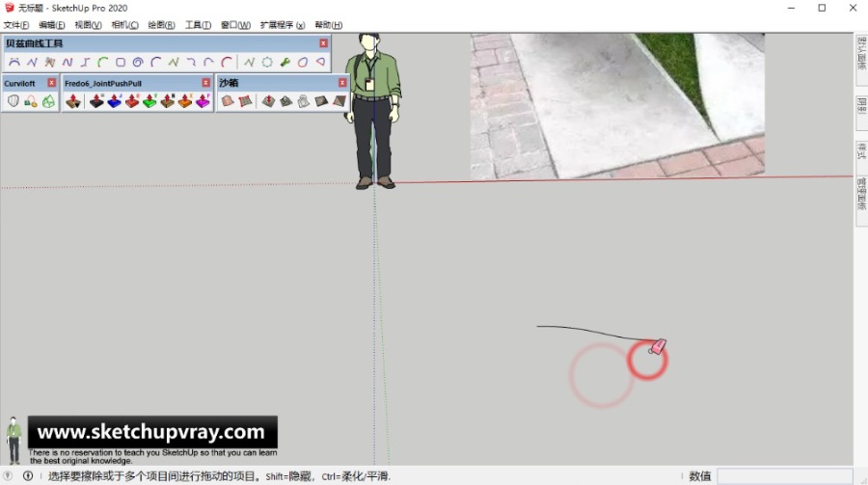Open the 文件(F) menu
868x485 pixels.
click(16, 25)
